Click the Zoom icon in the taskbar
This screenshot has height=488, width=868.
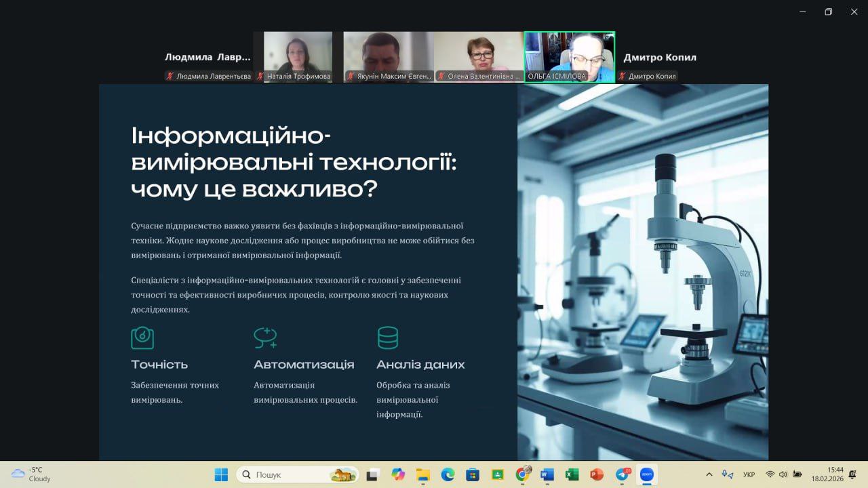647,474
